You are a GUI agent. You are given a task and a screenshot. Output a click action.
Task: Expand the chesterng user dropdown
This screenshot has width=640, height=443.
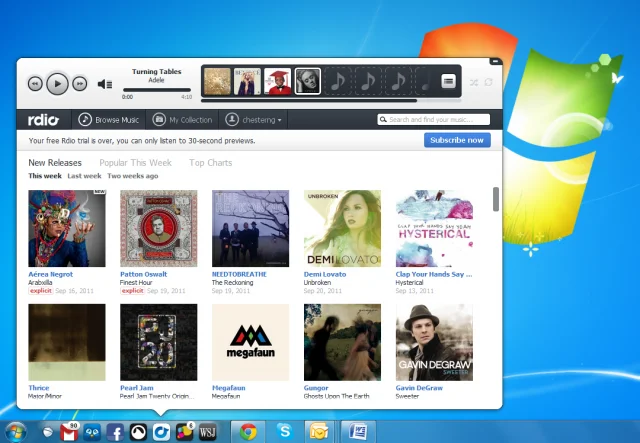253,120
